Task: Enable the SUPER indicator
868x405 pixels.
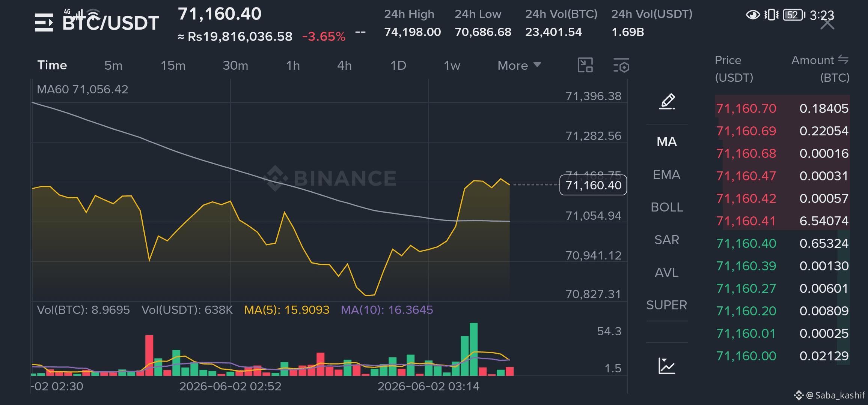Action: 667,305
